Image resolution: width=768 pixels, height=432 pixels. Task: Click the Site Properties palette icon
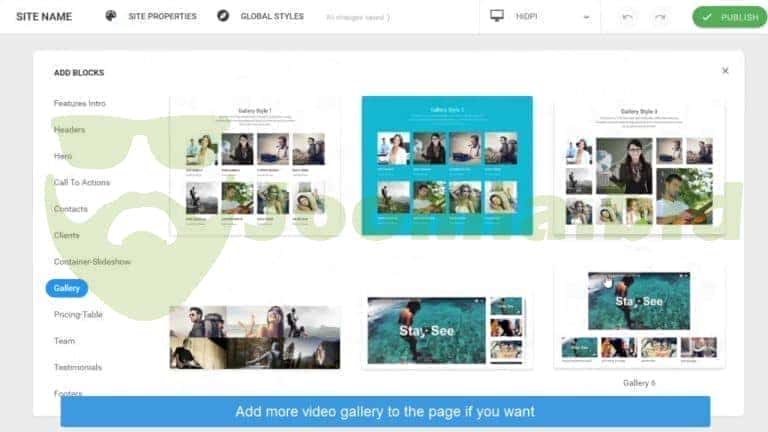pyautogui.click(x=110, y=17)
